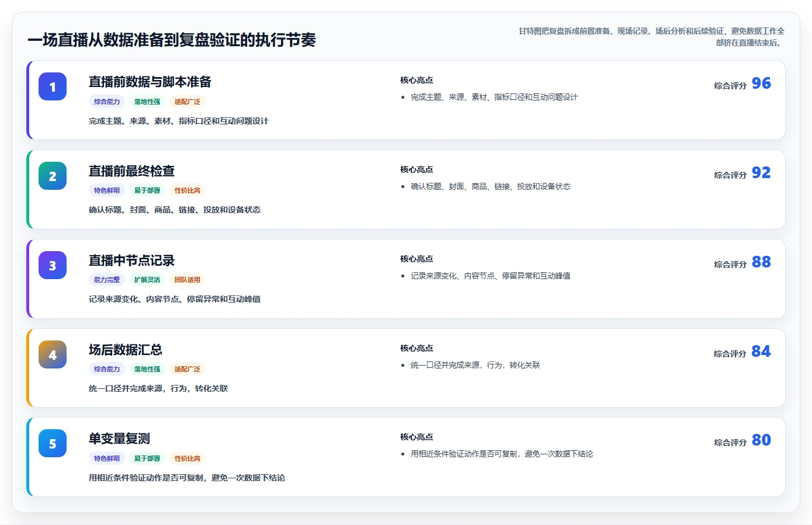Screen dimensions: 812x525
Task: Select 适配广泛 tag in 直播前数据与脚本准备 card
Action: 188,102
